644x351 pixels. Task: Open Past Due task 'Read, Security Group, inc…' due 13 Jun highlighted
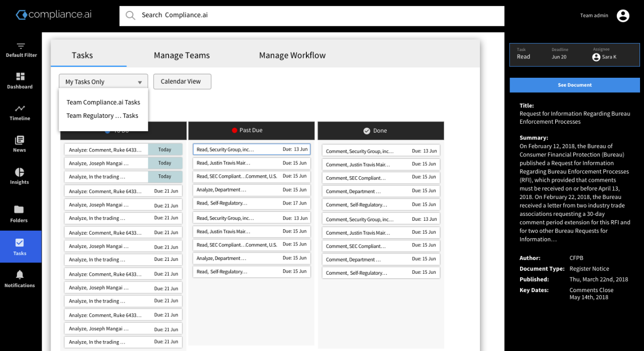[x=251, y=149]
